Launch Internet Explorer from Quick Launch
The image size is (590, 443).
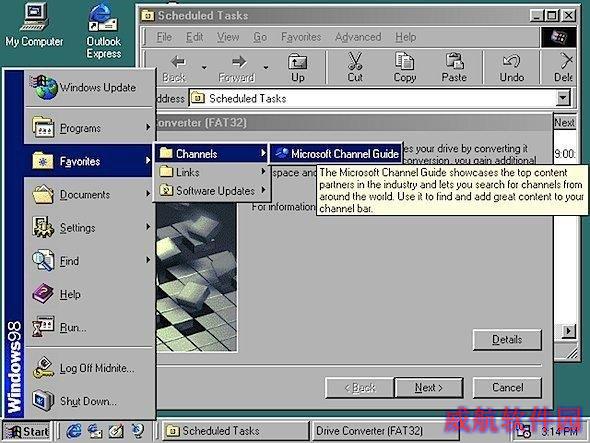point(74,431)
